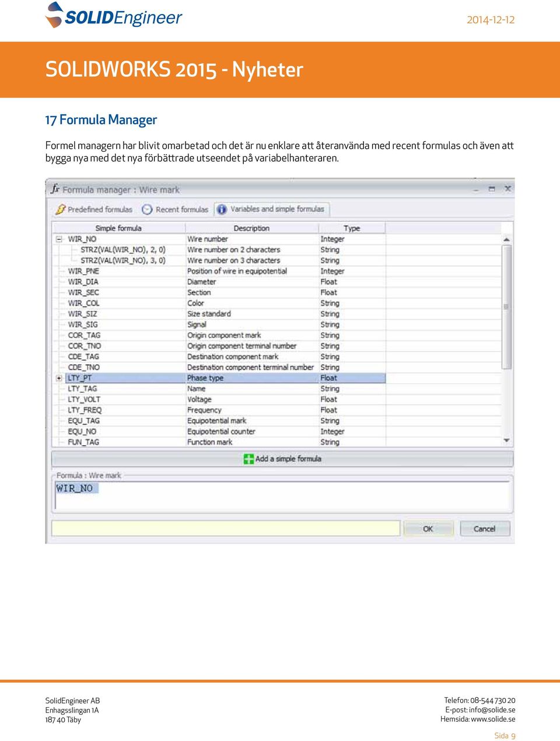
Task: Switch to the Recent formulas tab
Action: (x=175, y=209)
